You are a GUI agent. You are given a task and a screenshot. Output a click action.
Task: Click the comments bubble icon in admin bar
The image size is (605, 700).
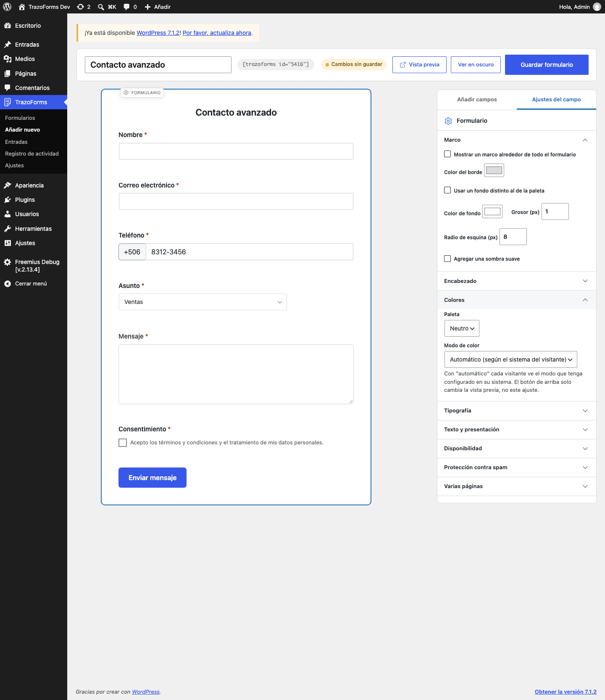pos(126,7)
